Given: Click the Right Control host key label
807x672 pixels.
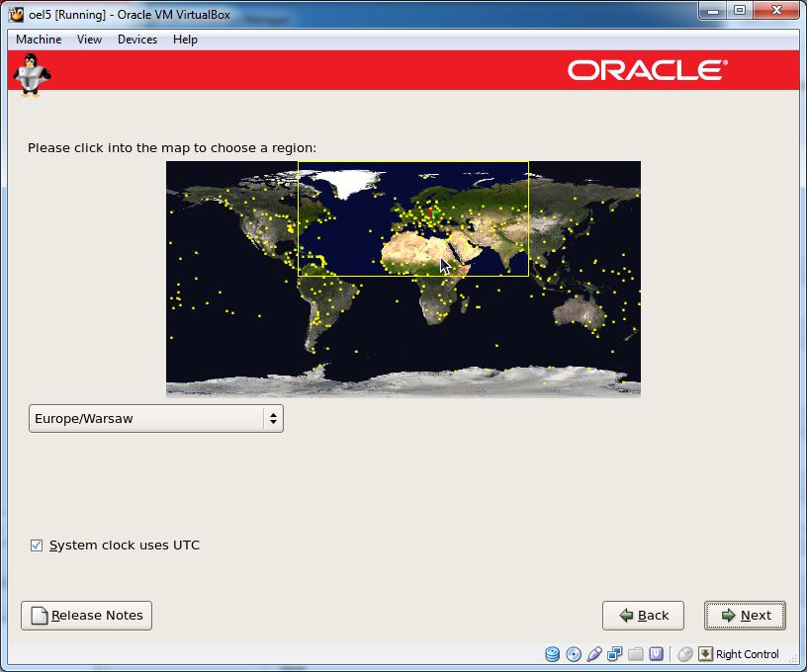Looking at the screenshot, I should (x=748, y=654).
